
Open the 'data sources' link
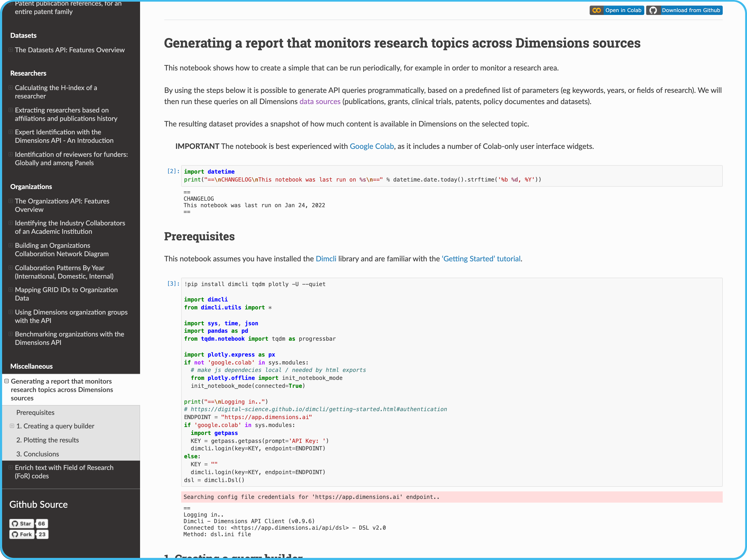coord(320,101)
